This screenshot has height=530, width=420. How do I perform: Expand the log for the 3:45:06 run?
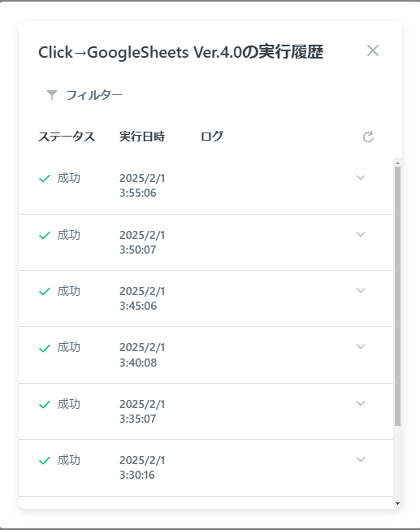(361, 290)
